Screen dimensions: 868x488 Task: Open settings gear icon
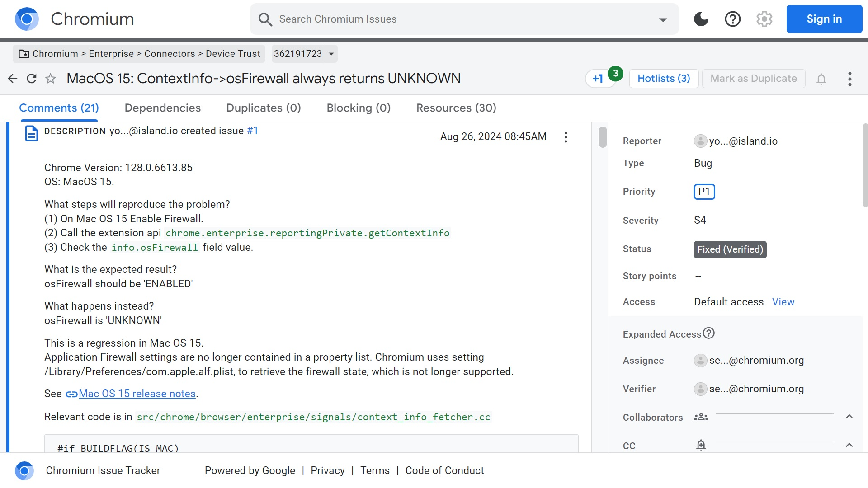point(765,19)
